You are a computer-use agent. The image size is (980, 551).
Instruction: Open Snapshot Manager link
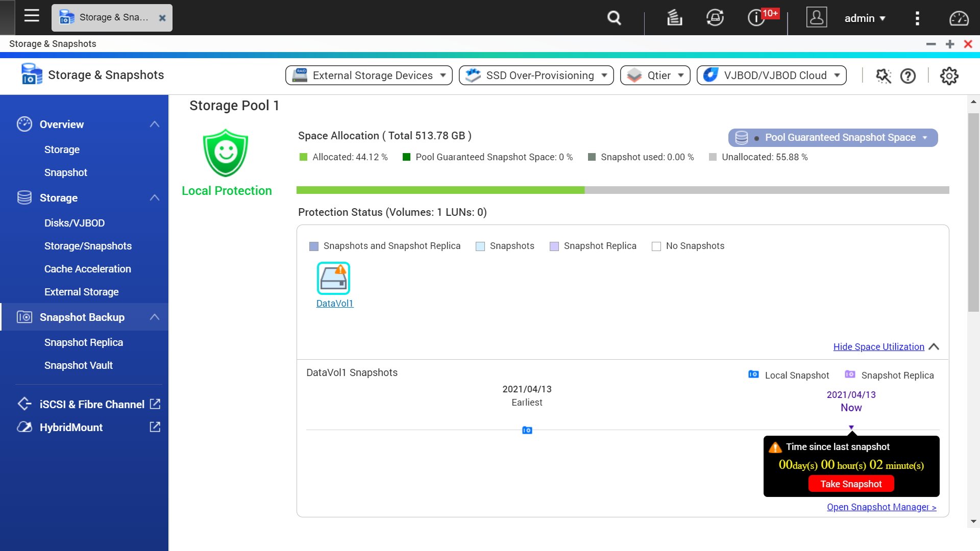[881, 507]
